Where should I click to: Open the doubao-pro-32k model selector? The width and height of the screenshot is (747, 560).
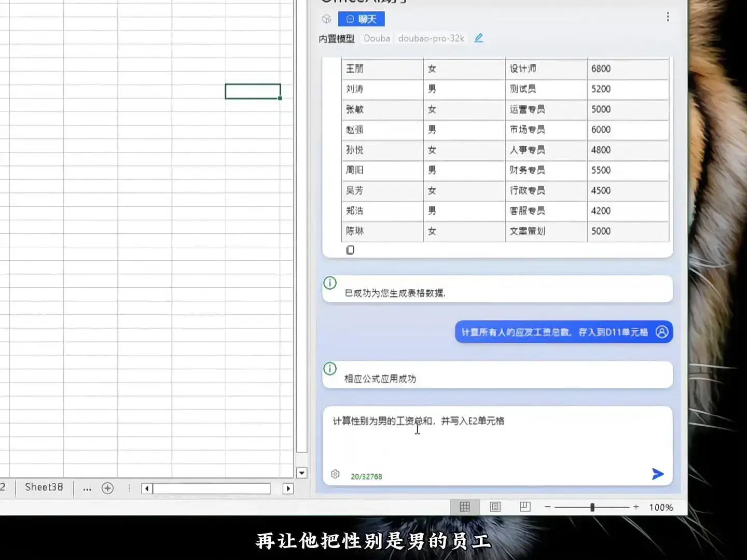431,38
